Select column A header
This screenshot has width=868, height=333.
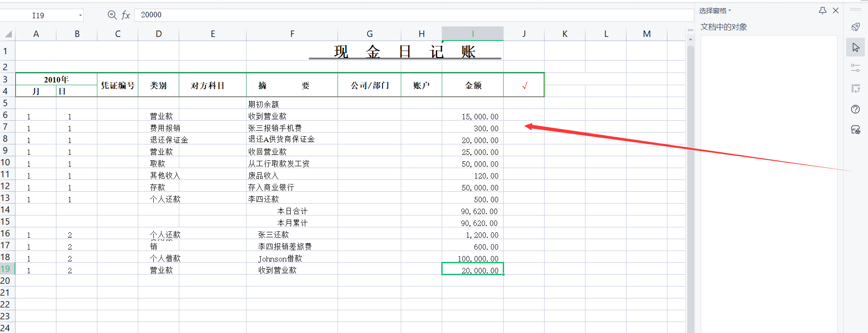(x=36, y=34)
